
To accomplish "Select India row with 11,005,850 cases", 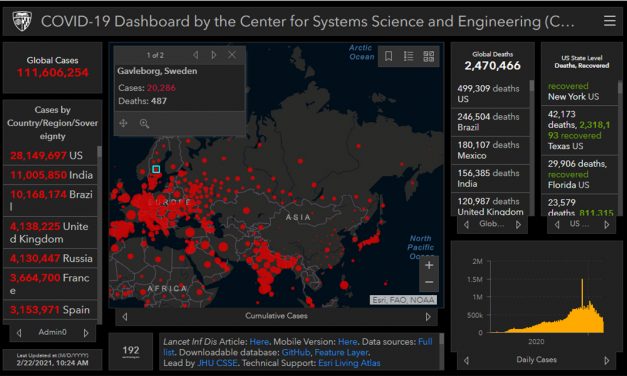I will 50,175.
